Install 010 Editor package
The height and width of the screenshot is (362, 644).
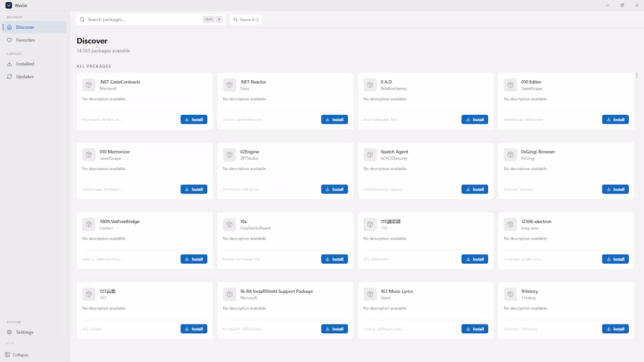pos(615,119)
